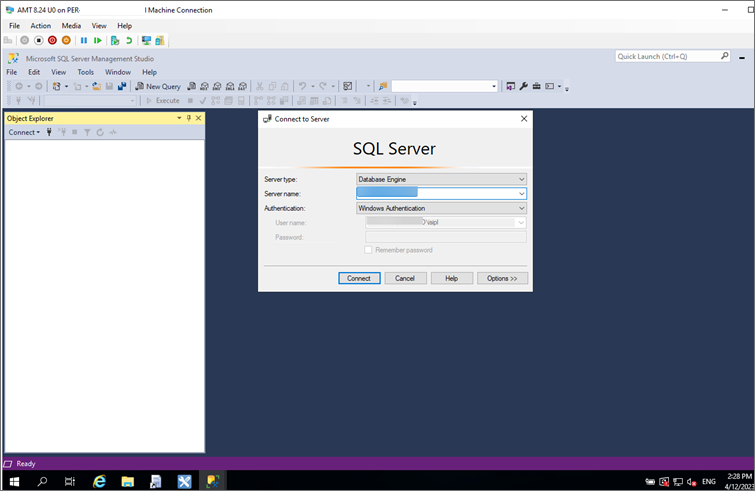The image size is (755, 491).
Task: Open the Media menu
Action: click(x=71, y=26)
